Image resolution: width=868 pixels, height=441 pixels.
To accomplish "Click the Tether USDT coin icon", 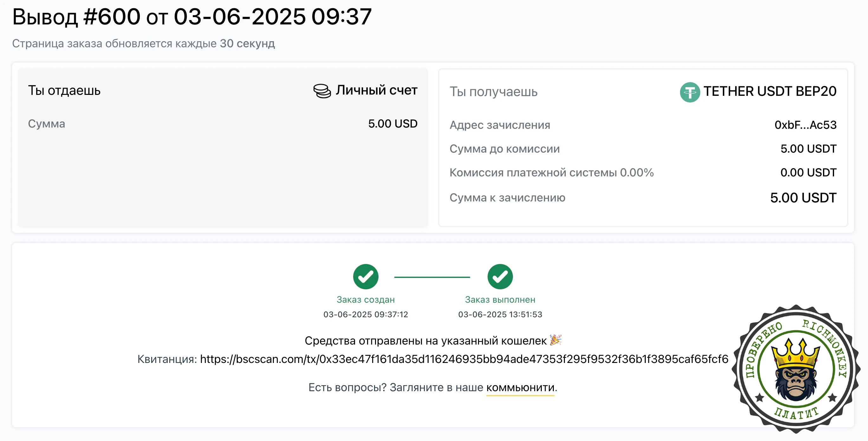I will click(x=690, y=92).
